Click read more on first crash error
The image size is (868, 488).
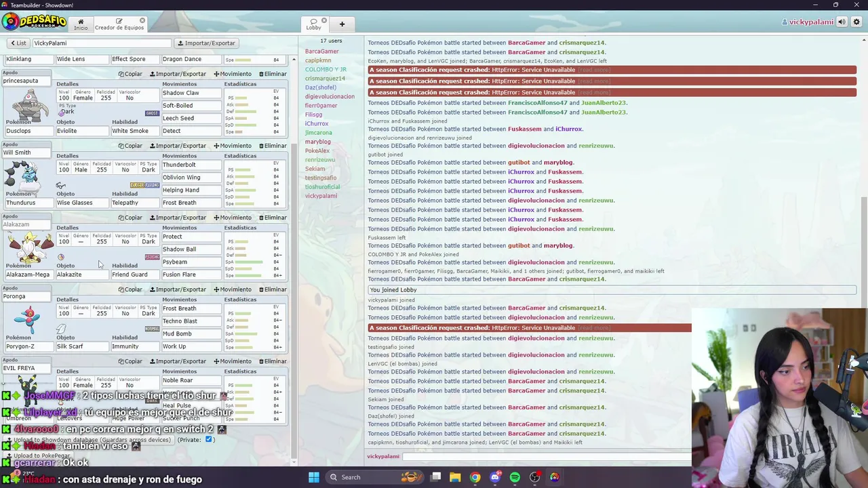pos(593,70)
